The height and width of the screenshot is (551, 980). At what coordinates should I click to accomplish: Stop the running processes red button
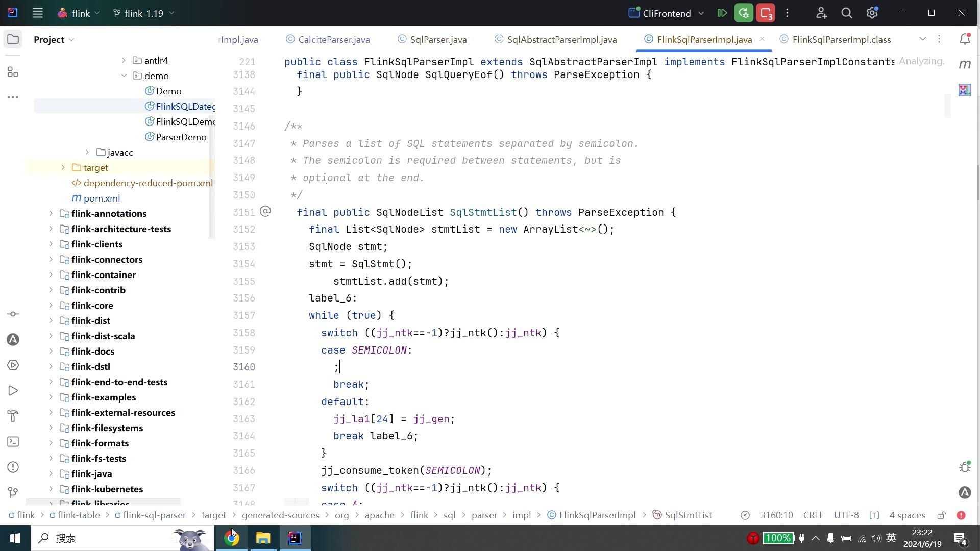pyautogui.click(x=766, y=13)
